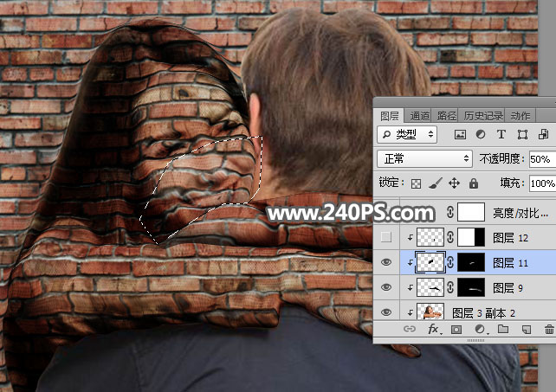Filter layers by adjustment layers icon
Screen dimensions: 556x392
(x=481, y=134)
